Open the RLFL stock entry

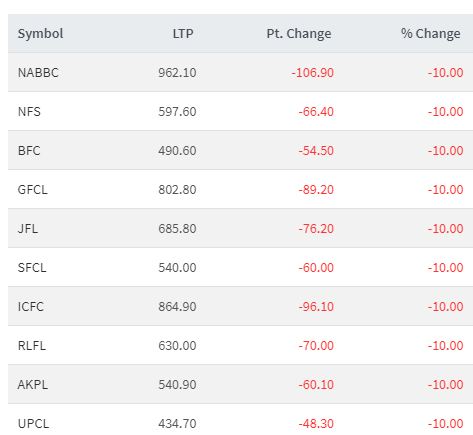click(x=32, y=346)
